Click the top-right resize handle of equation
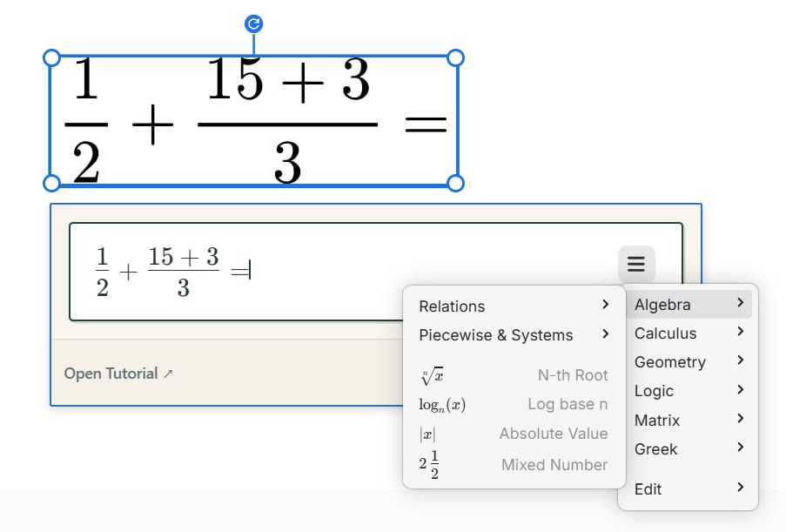786x532 pixels. [455, 57]
